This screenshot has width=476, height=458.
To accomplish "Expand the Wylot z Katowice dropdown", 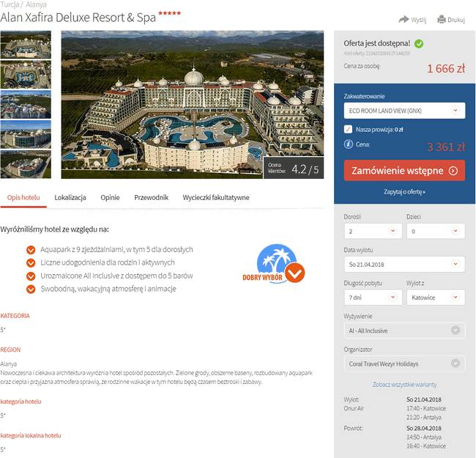I will pyautogui.click(x=436, y=298).
